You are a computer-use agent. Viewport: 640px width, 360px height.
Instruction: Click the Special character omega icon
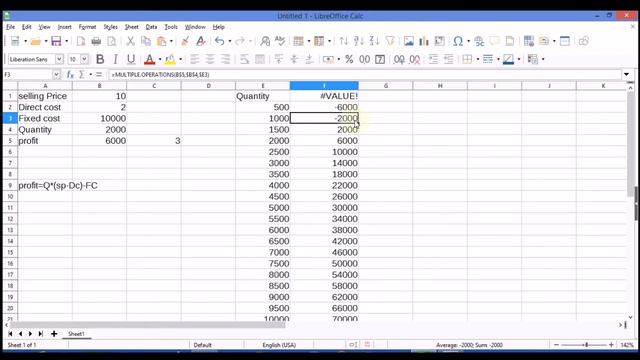click(458, 41)
